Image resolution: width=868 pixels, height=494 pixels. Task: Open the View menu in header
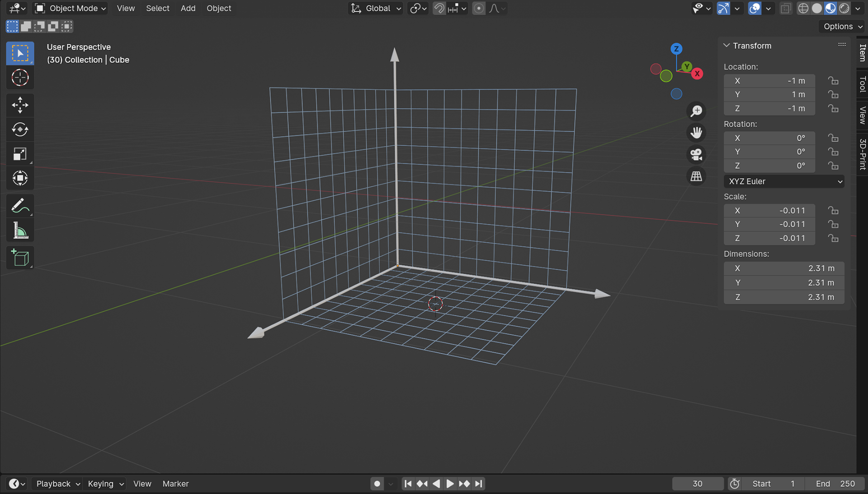[x=126, y=8]
